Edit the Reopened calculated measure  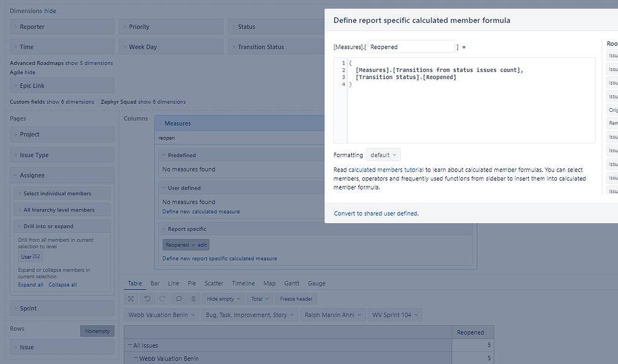click(202, 244)
